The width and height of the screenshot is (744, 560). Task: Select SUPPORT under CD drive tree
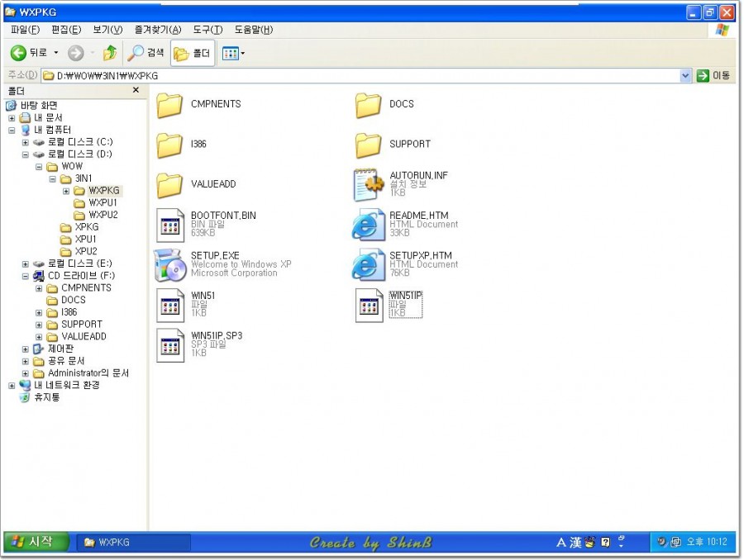[82, 325]
